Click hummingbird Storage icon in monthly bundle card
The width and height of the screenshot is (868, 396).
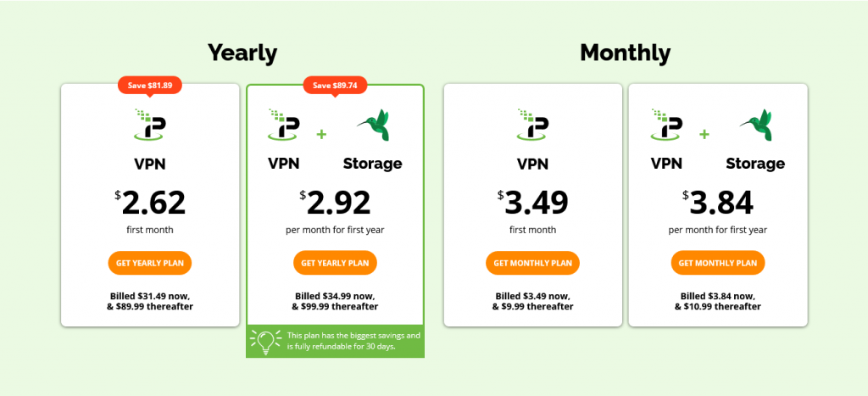[755, 125]
